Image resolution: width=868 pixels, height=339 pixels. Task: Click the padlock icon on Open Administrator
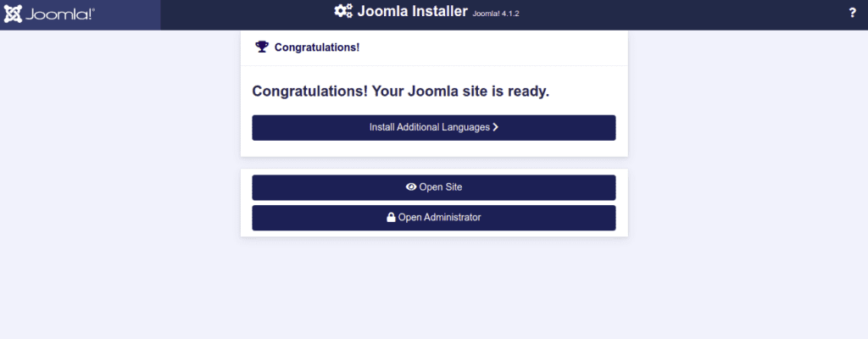point(391,217)
